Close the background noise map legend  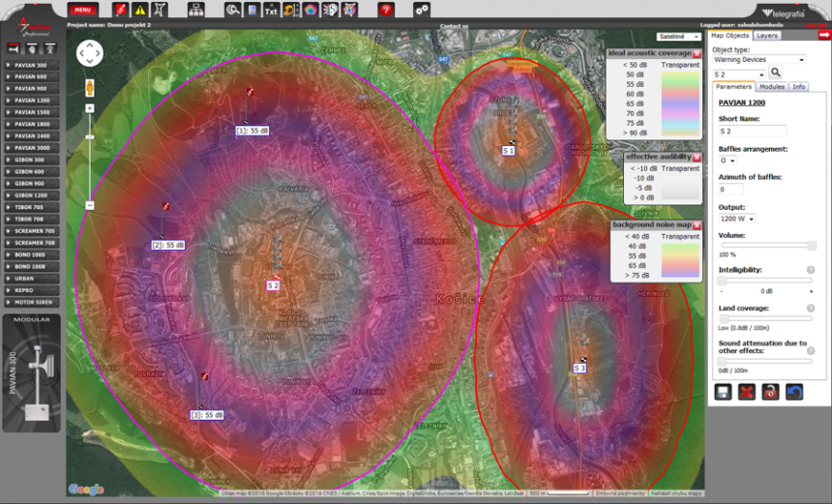coord(697,225)
